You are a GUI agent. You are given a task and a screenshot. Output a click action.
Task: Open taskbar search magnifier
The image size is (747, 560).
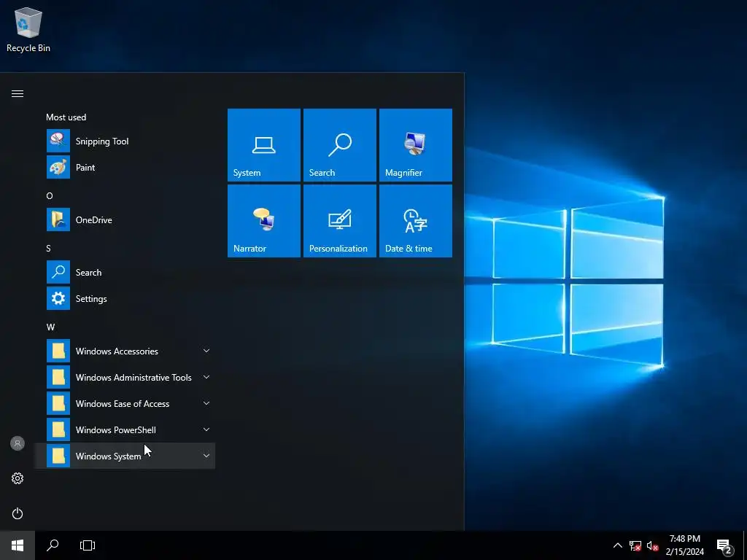[x=53, y=545]
